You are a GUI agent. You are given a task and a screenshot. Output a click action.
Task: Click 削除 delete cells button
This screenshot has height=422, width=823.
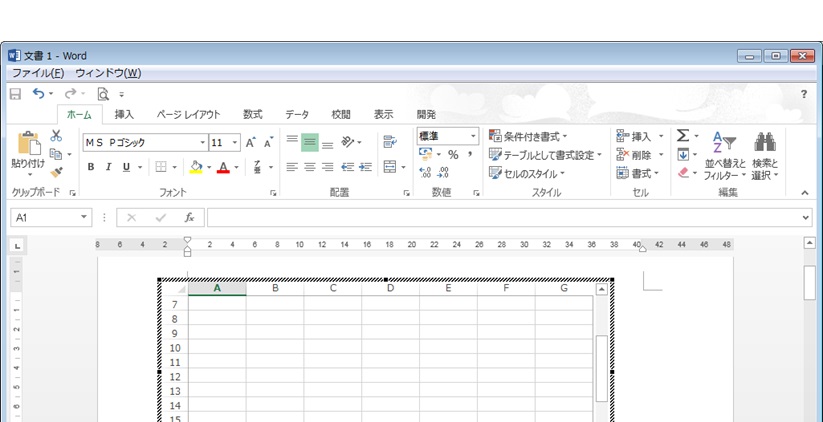634,155
